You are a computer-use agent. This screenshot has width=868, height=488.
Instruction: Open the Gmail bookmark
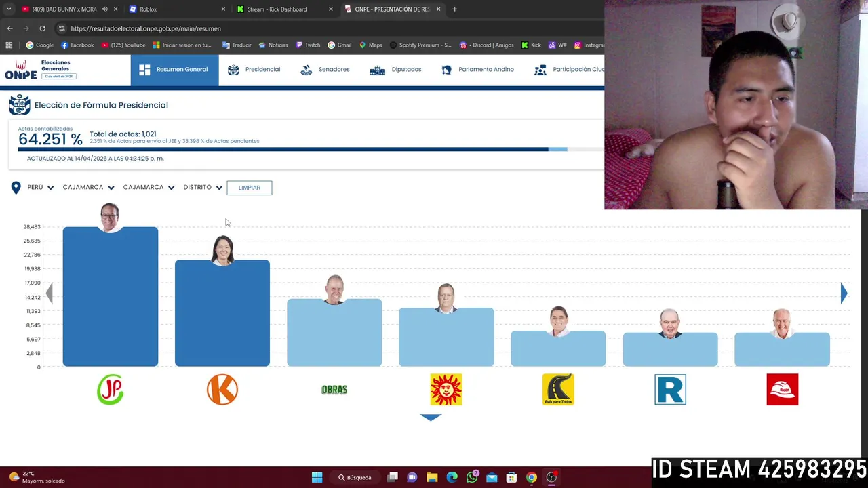coord(339,45)
